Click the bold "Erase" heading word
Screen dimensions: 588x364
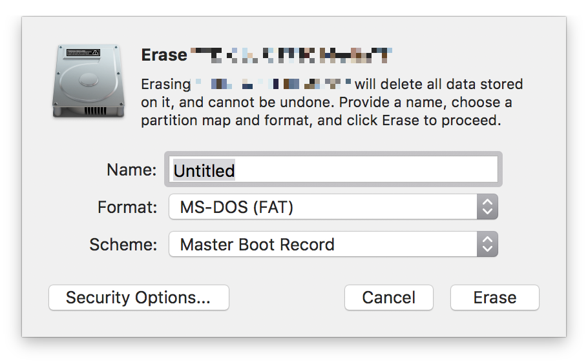[x=164, y=55]
